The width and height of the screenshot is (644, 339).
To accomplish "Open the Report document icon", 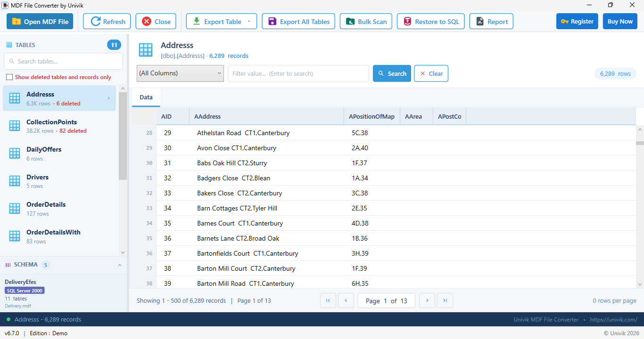I will (480, 22).
